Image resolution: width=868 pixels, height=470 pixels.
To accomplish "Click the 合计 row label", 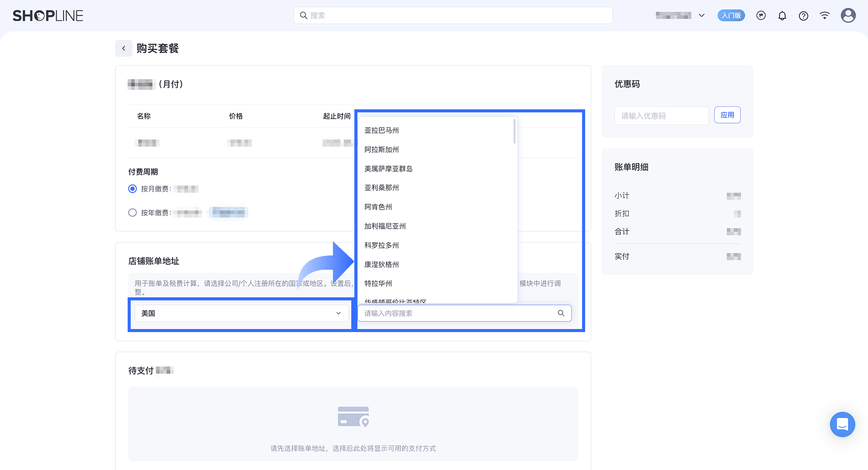I will (622, 231).
